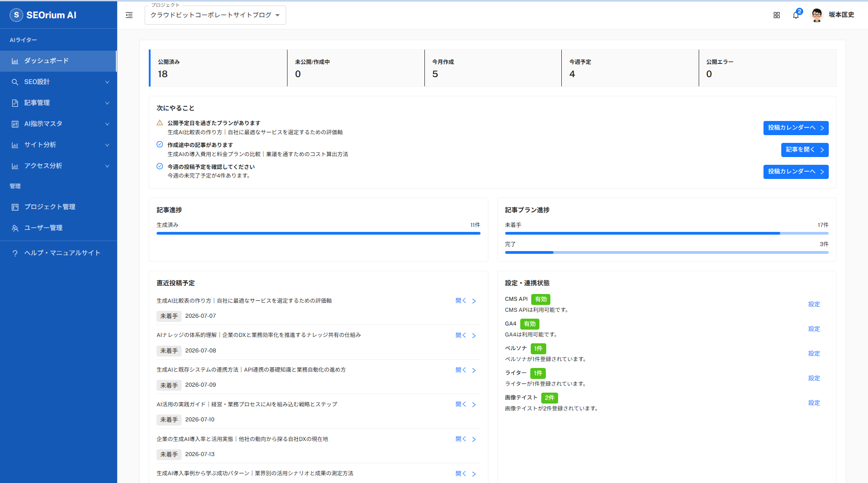Screen dimensions: 868x483
Task: Click 投稿カレンダーへ button for 今週の投稿予定
Action: point(796,172)
